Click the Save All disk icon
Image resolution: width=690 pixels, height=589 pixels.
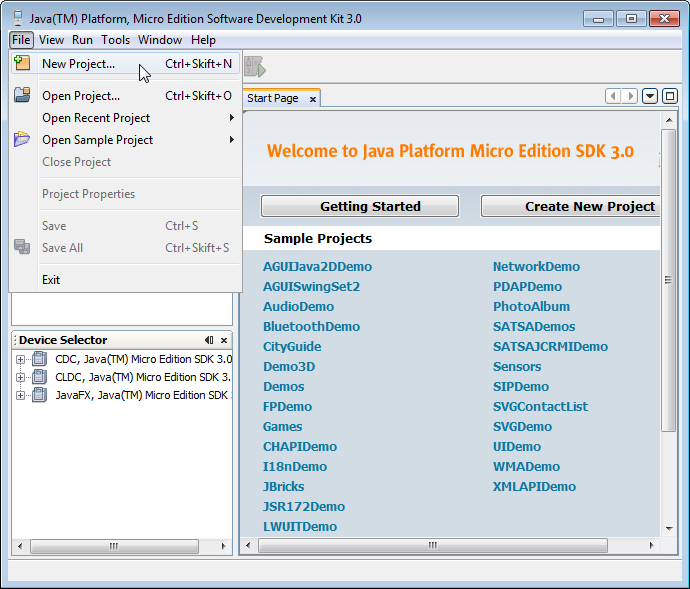click(22, 247)
